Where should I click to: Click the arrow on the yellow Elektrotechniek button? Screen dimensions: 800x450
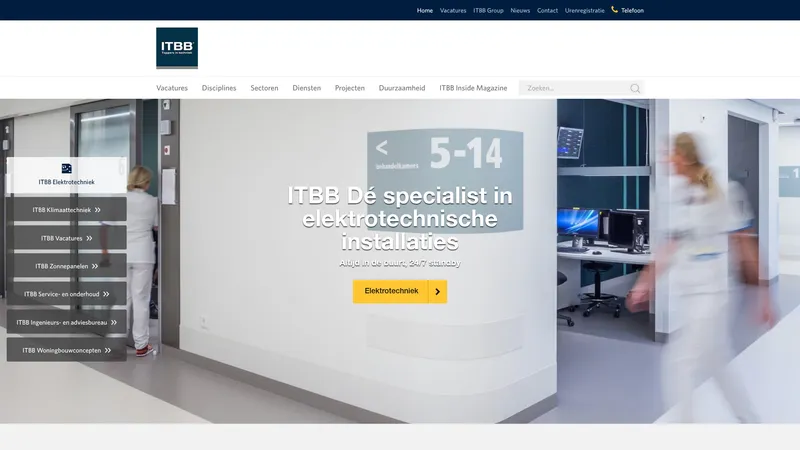(437, 291)
